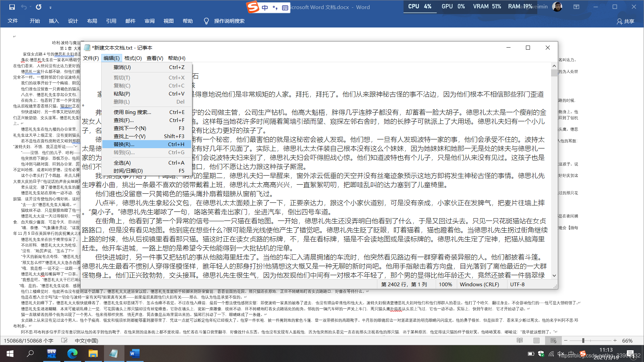Screen dimensions: 644x362
Task: Switch to Word 开始 tab
Action: point(35,21)
